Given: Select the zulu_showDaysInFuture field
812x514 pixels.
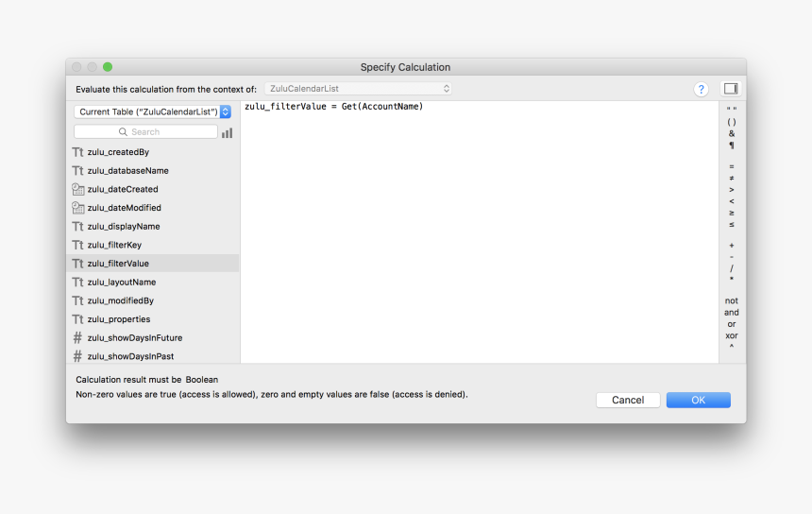Looking at the screenshot, I should tap(153, 338).
